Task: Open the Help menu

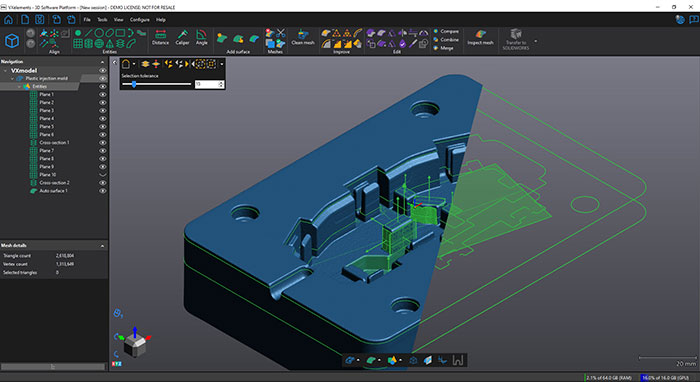Action: pyautogui.click(x=161, y=20)
